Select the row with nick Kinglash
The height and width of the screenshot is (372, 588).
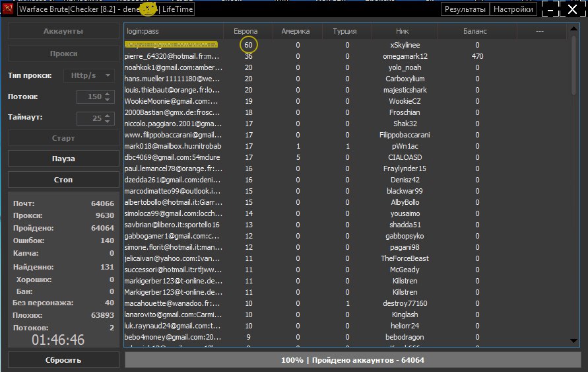[345, 315]
